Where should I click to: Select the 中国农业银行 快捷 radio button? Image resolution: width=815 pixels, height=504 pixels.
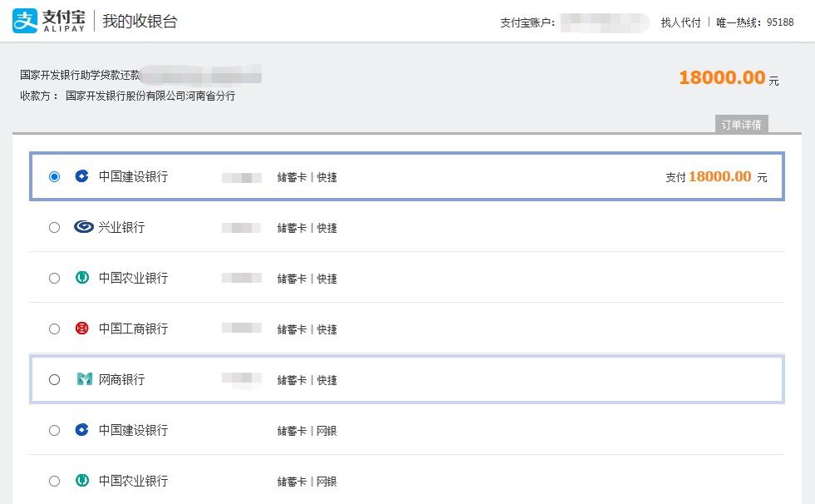pos(54,279)
